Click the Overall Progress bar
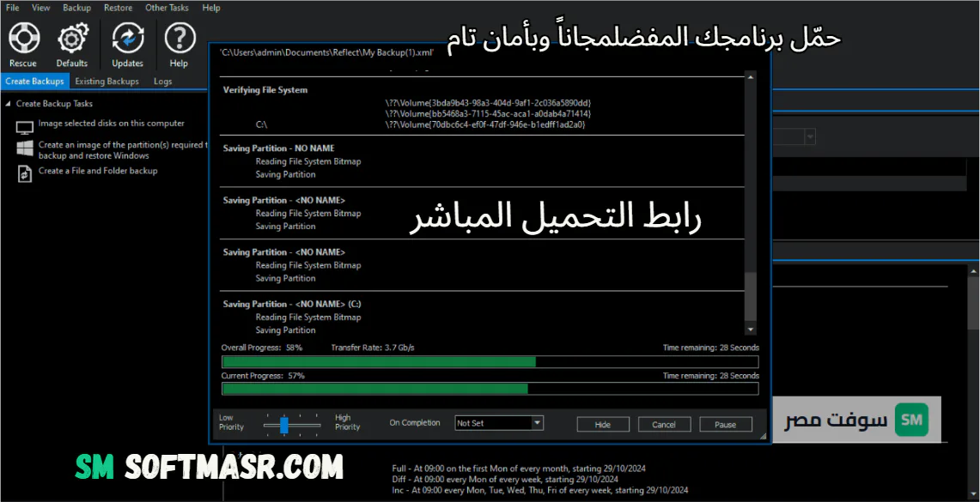Image resolution: width=980 pixels, height=502 pixels. [x=490, y=361]
